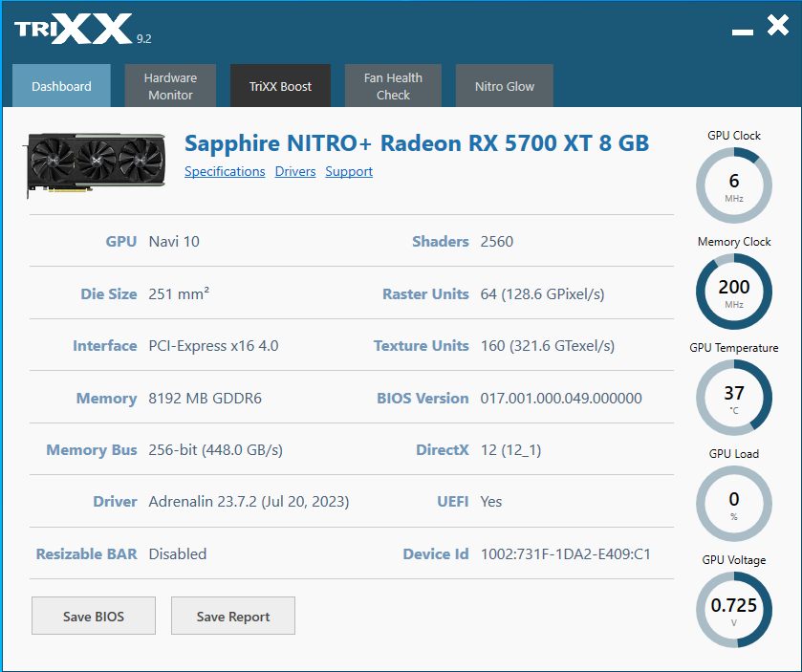The height and width of the screenshot is (672, 802).
Task: Click the BIOS Version value 017.001.000.049.000000
Action: pyautogui.click(x=561, y=398)
